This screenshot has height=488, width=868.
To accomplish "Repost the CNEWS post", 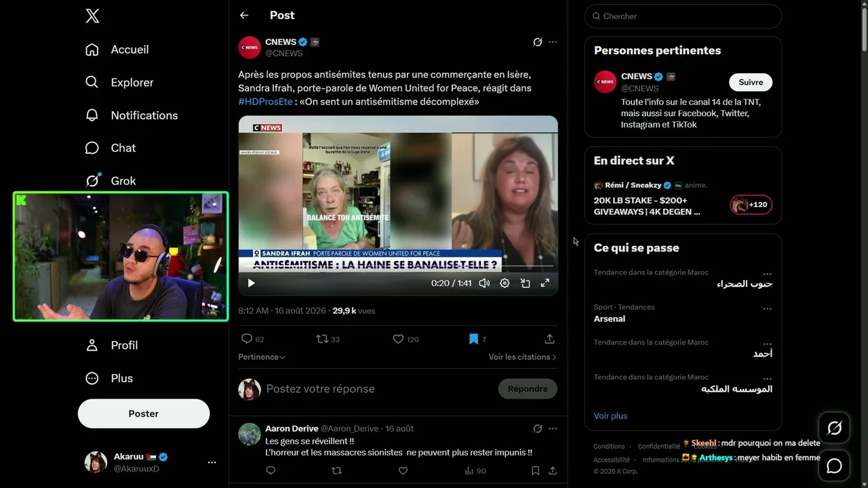I will (328, 339).
